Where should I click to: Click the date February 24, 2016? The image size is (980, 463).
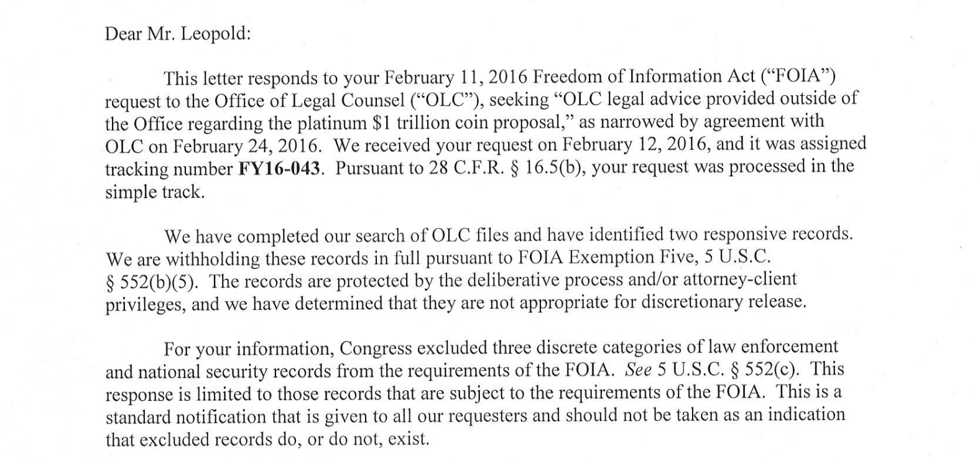tap(247, 146)
